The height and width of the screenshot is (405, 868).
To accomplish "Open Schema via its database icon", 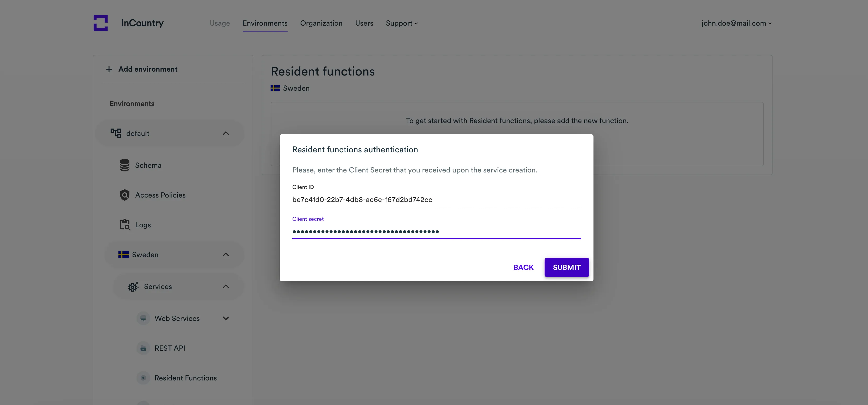I will tap(125, 165).
